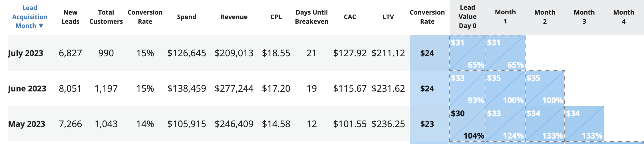Click May 2023 Day 0 cell showing 104%

coord(468,124)
